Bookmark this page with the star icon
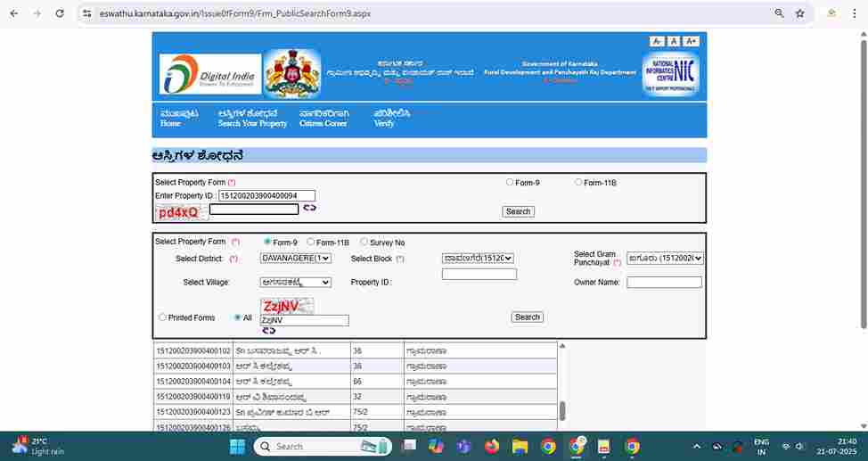Image resolution: width=868 pixels, height=461 pixels. [x=800, y=13]
